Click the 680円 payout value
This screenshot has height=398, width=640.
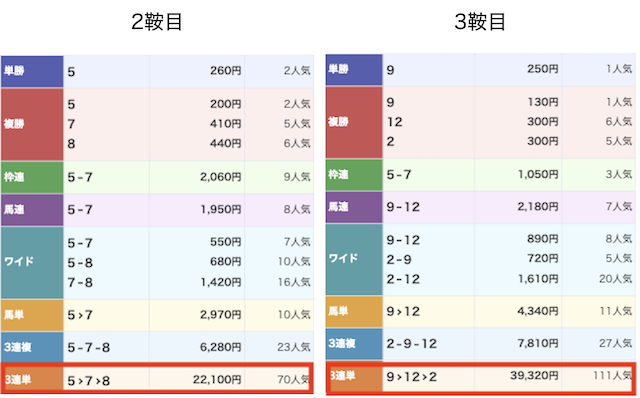tap(226, 261)
